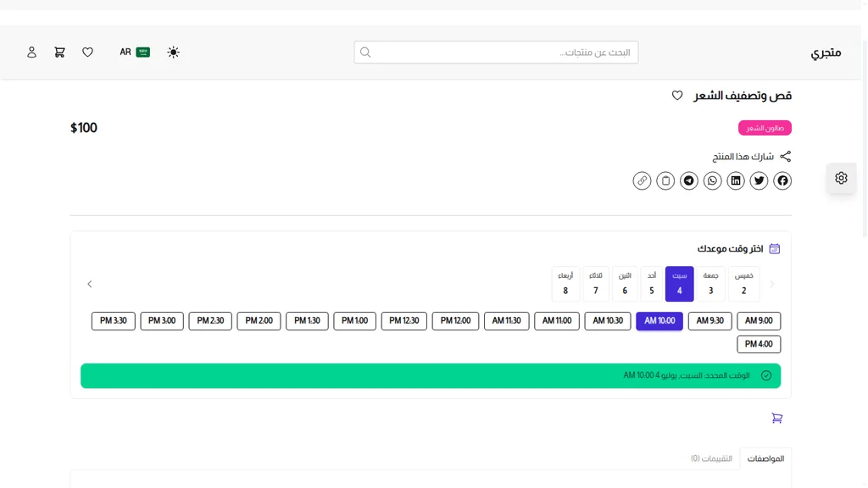Select Sunday 5 date button
This screenshot has height=488, width=868.
click(652, 284)
